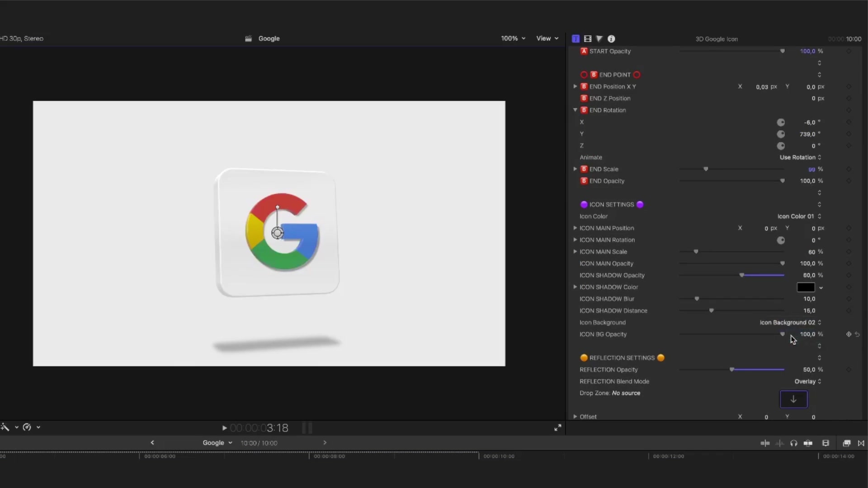Click the ICON SHADOW Blur slider handle

(697, 299)
